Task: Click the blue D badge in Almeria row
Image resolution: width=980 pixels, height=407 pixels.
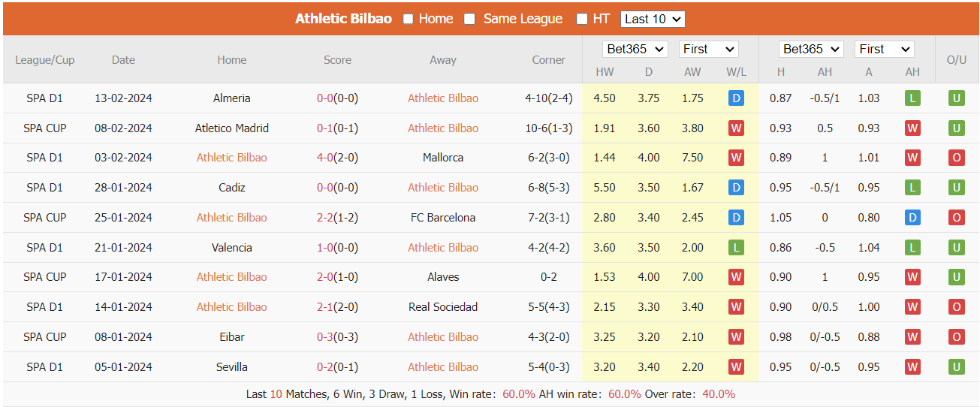Action: coord(736,98)
